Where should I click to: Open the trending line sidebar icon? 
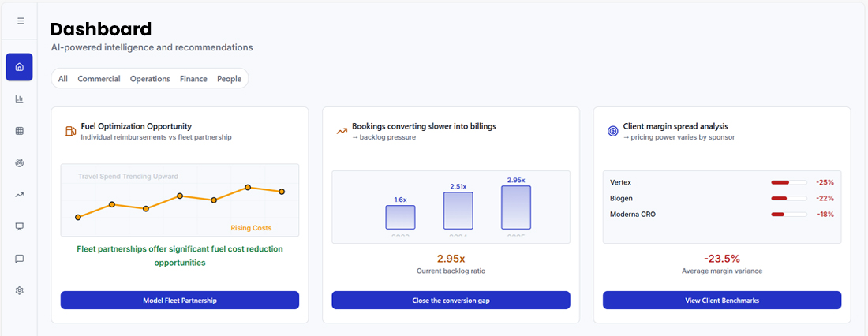pos(19,195)
